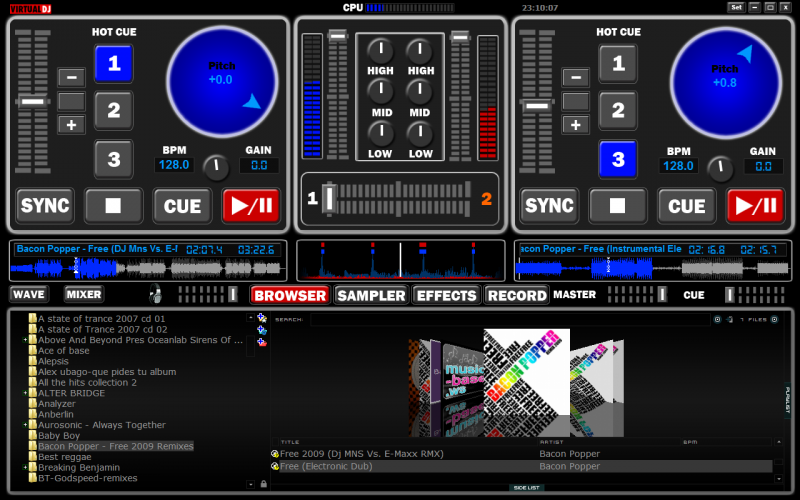The height and width of the screenshot is (500, 800).
Task: Click the folder list scroll up arrow
Action: coord(250,317)
